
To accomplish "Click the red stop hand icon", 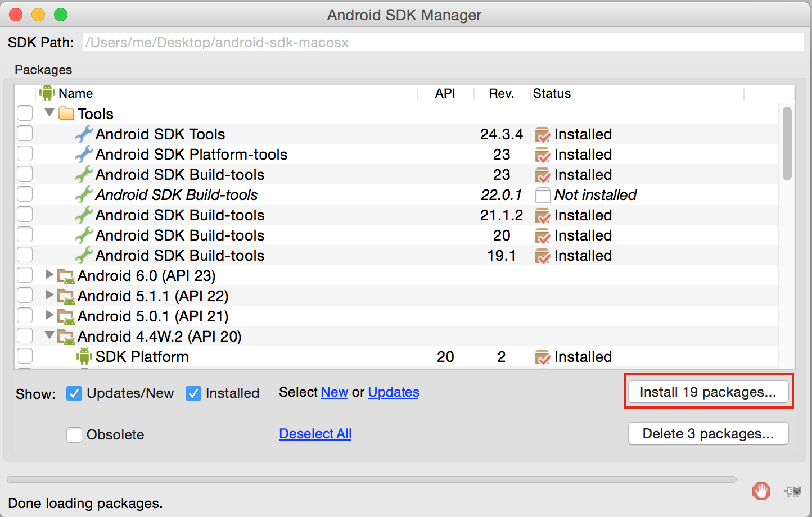I will click(x=761, y=491).
